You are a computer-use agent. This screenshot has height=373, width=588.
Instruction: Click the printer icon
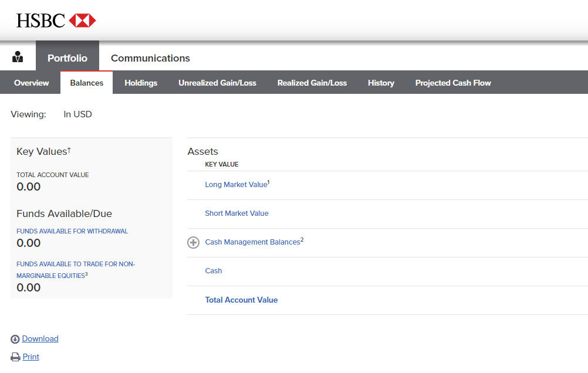pyautogui.click(x=15, y=357)
